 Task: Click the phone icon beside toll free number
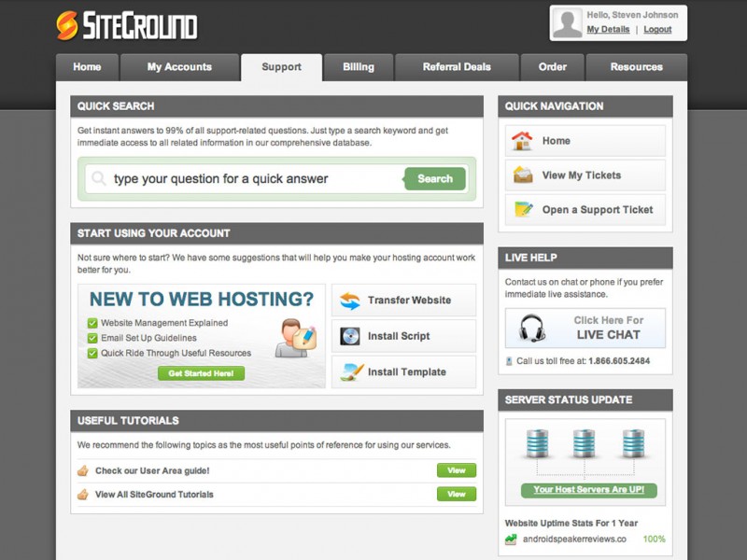tap(509, 361)
